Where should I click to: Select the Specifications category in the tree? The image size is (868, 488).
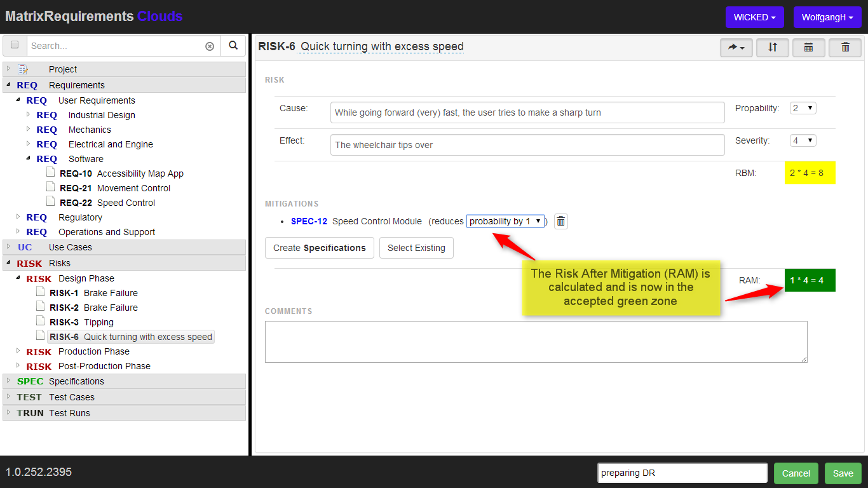tap(125, 381)
